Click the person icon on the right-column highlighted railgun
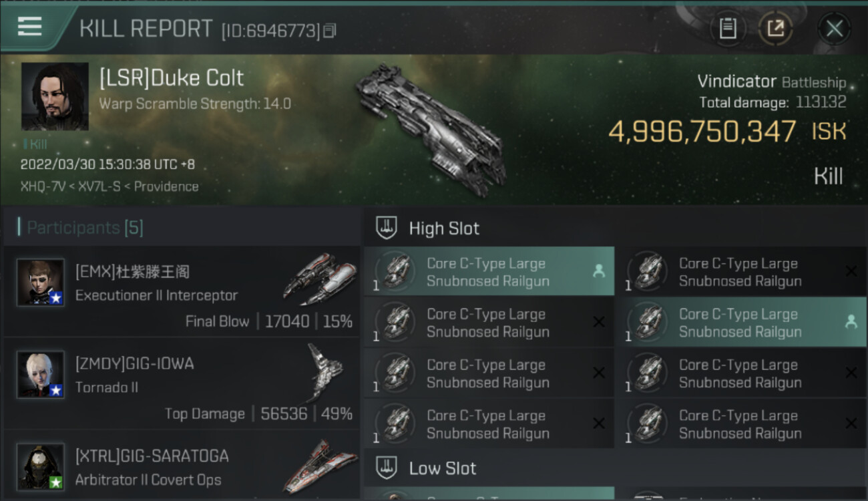 (851, 322)
